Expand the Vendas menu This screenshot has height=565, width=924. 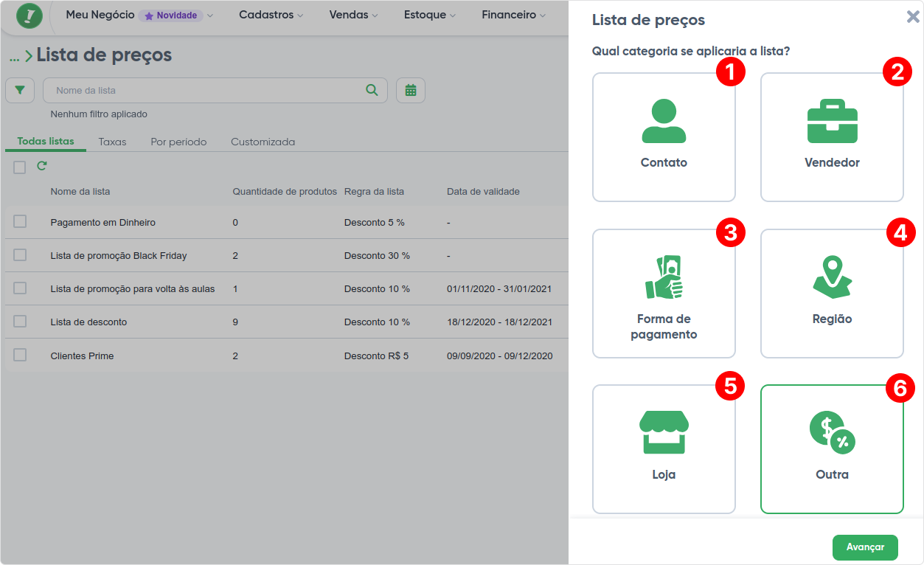353,15
